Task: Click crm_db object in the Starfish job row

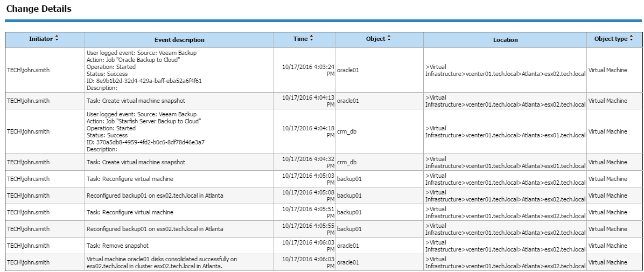Action: point(346,131)
